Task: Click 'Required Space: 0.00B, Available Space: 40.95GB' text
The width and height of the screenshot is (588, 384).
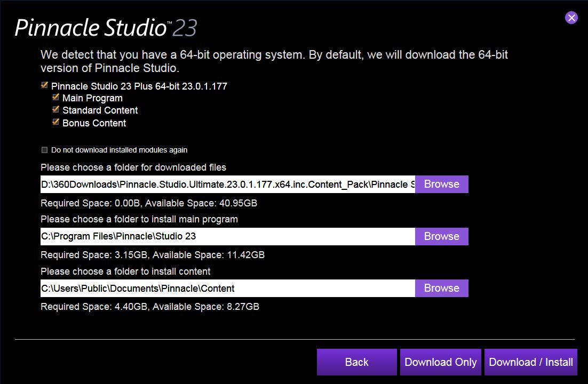Action: 149,203
